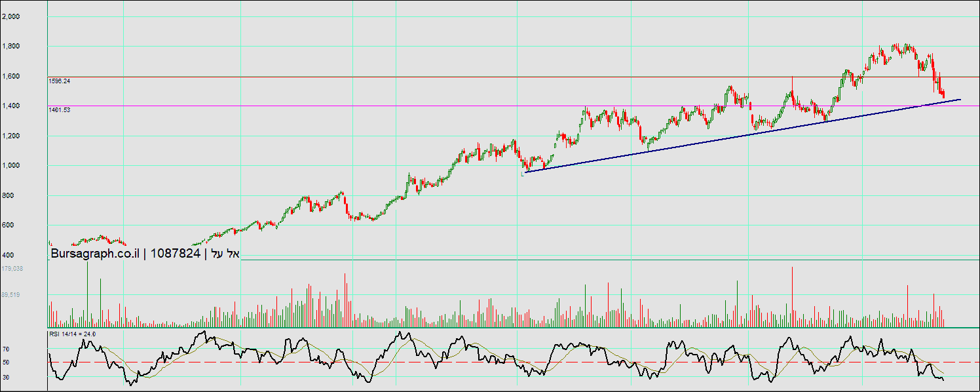Viewport: 980px width, 392px height.
Task: Click the security number 1087824 in the watermark
Action: click(x=175, y=254)
